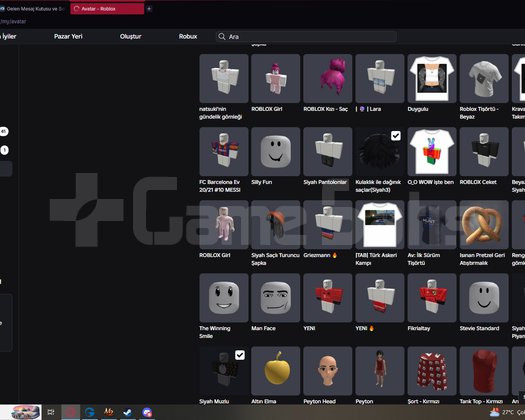Viewport: 525px width, 420px height.
Task: Select the Lara outfit thumbnail
Action: coord(380,78)
